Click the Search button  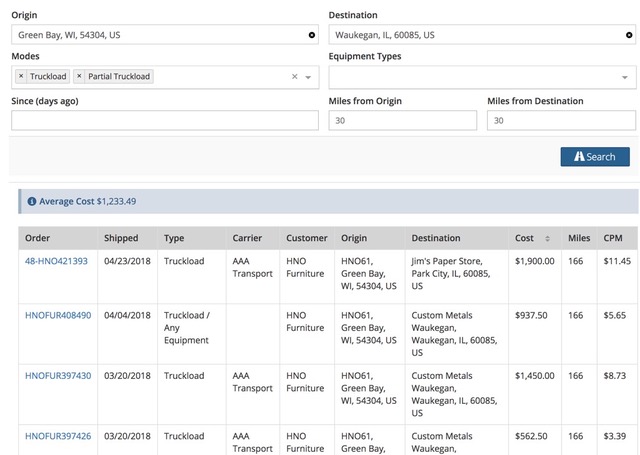tap(595, 157)
